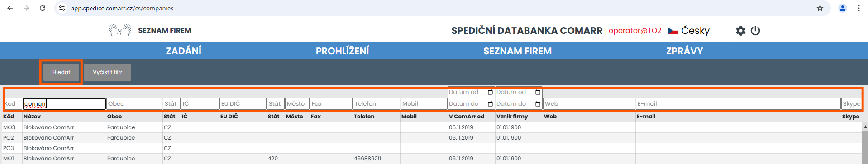Focus the IČ filter field

pyautogui.click(x=200, y=104)
